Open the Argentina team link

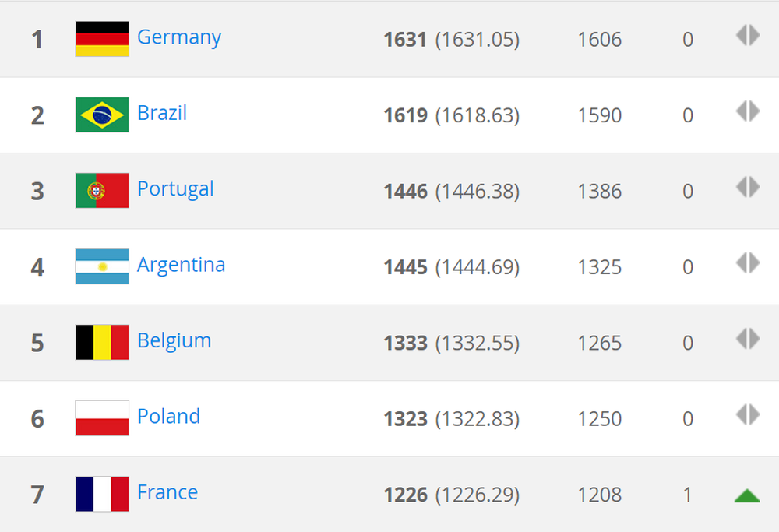(181, 265)
